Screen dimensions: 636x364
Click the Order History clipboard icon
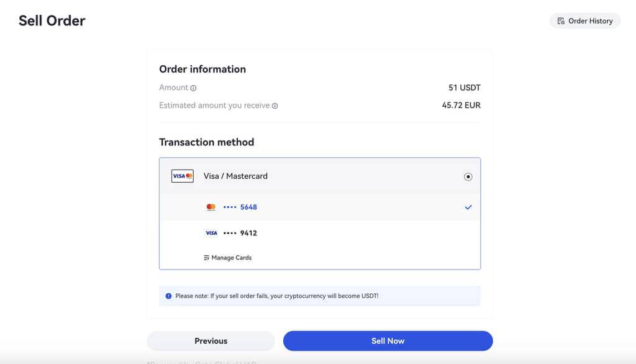[x=561, y=21]
